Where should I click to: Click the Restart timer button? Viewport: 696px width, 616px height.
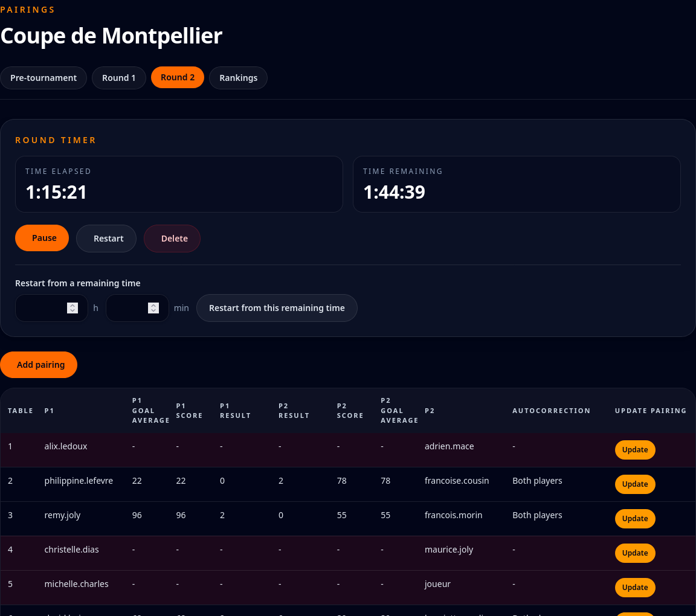tap(106, 239)
